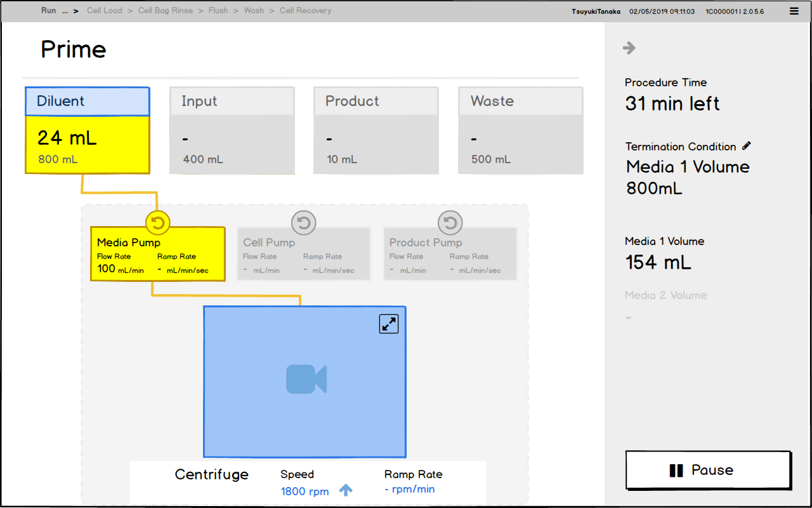Click Media Pump ramp rate value

pyautogui.click(x=183, y=270)
